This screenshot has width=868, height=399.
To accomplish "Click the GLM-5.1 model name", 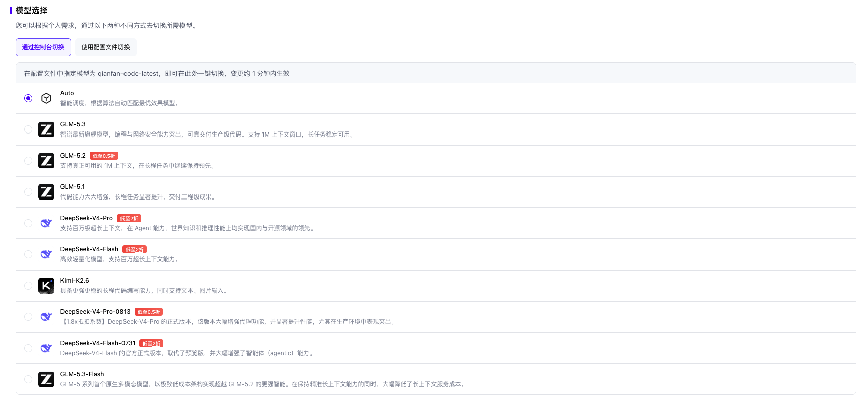I will tap(73, 187).
